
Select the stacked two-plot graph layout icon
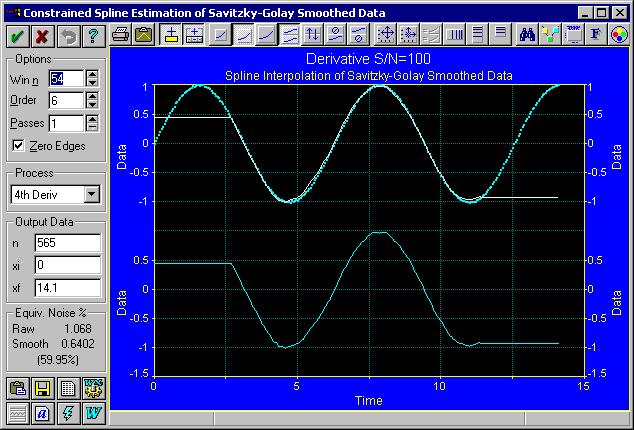194,35
